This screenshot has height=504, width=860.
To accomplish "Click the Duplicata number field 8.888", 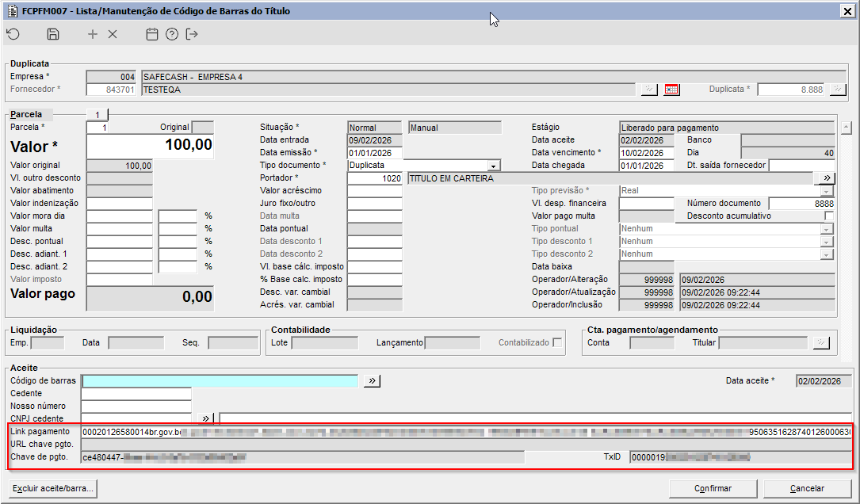I will 791,90.
